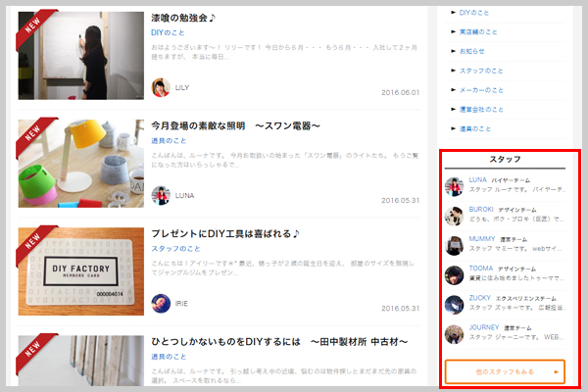The width and height of the screenshot is (588, 392).
Task: Open 道具のこと category under the lighting article
Action: [x=169, y=141]
